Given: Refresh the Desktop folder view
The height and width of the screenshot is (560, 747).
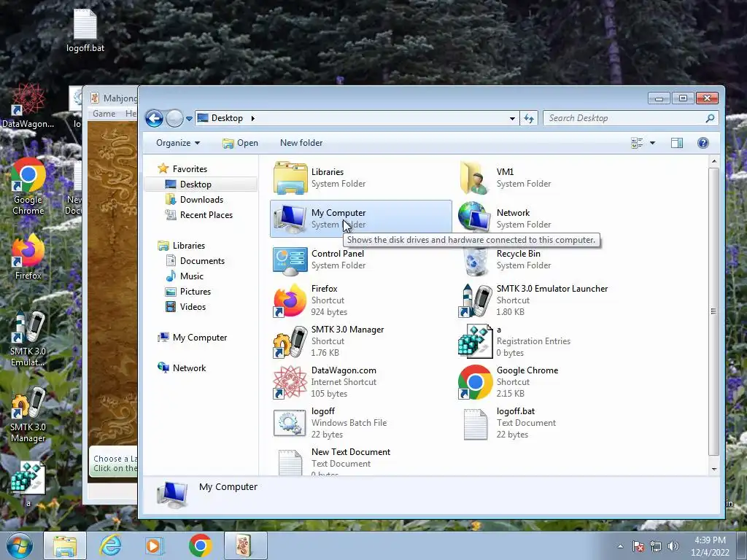Looking at the screenshot, I should (529, 118).
